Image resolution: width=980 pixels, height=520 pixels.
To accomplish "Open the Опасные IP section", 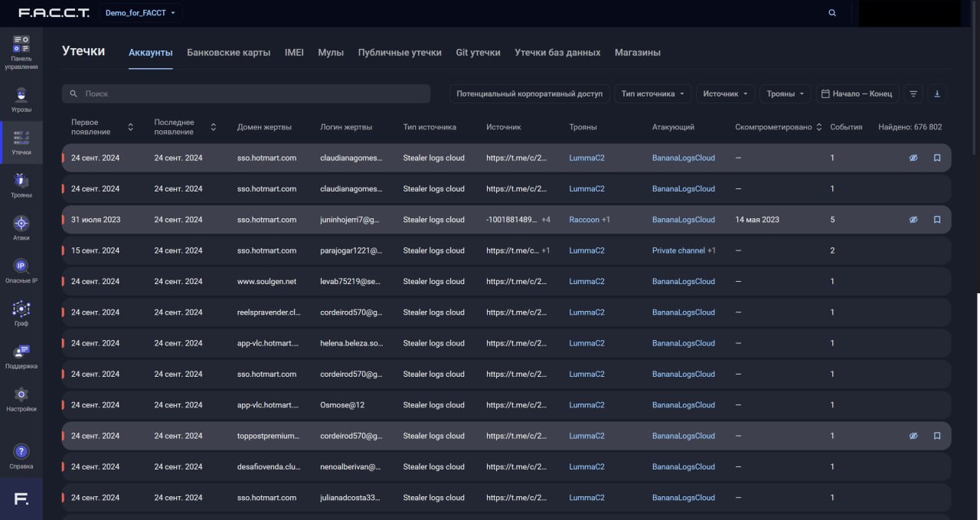I will tap(21, 267).
